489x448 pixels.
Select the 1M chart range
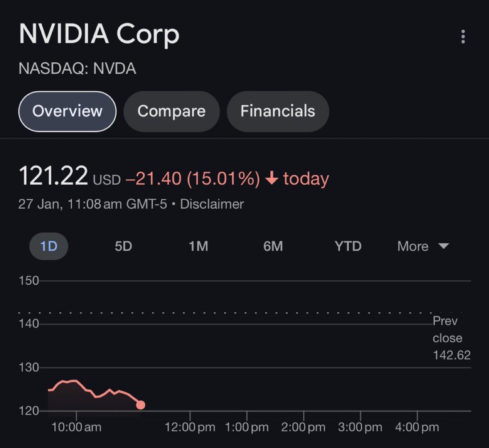click(198, 246)
